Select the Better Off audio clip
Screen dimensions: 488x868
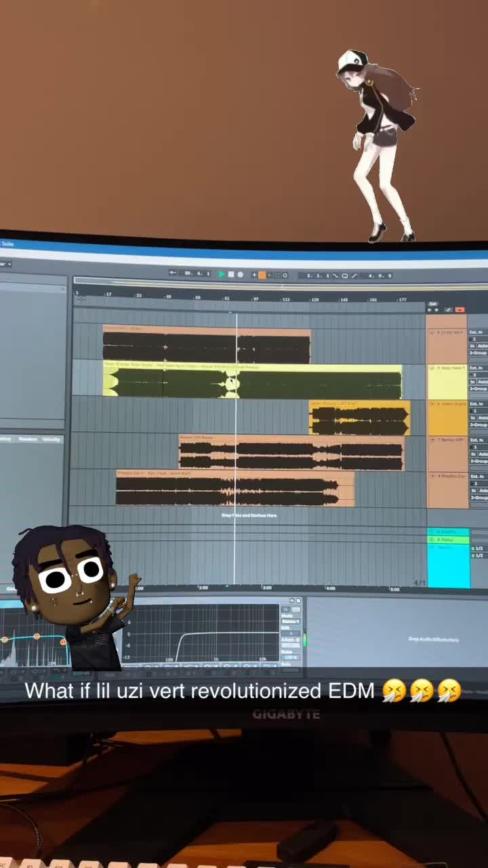tap(291, 453)
